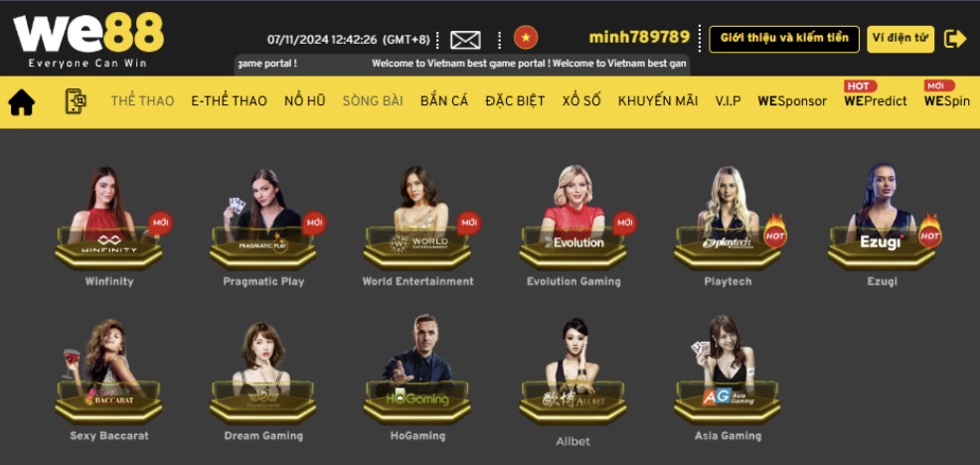Open the KHUYẾN MÃI promotions menu

[x=658, y=101]
